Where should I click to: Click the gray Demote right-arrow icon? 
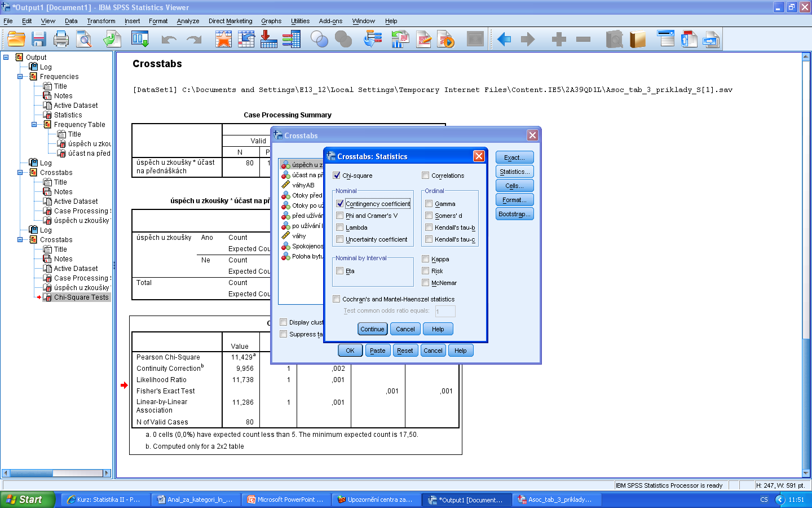(x=528, y=39)
